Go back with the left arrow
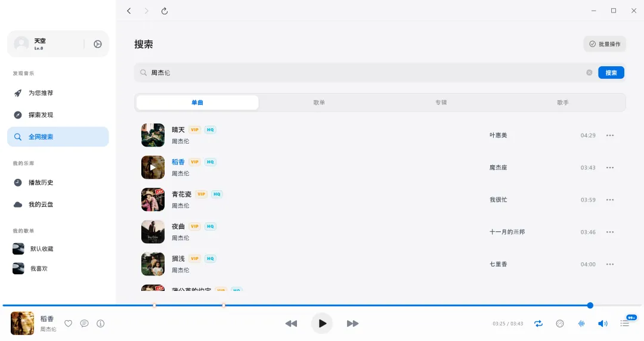Screen dimensions: 644x341 pyautogui.click(x=129, y=11)
